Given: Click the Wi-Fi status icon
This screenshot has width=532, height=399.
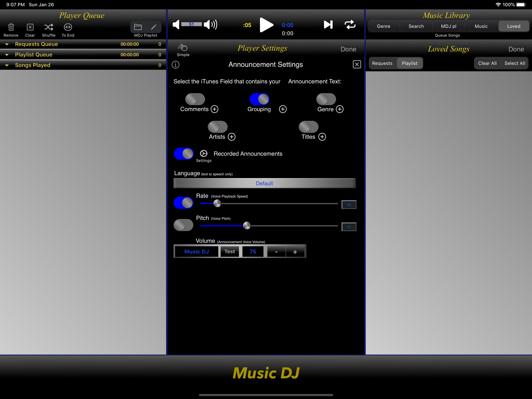Looking at the screenshot, I should coord(498,4).
